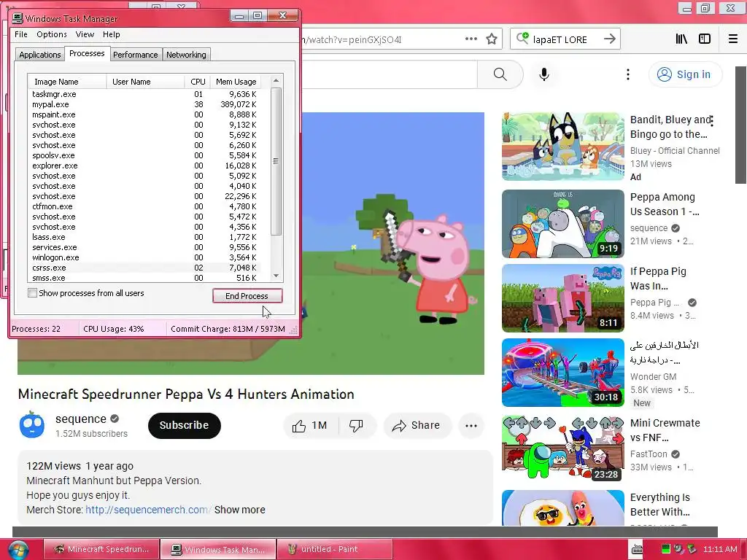Open the browser hamburger menu
Screen dimensions: 747x560
tap(733, 39)
